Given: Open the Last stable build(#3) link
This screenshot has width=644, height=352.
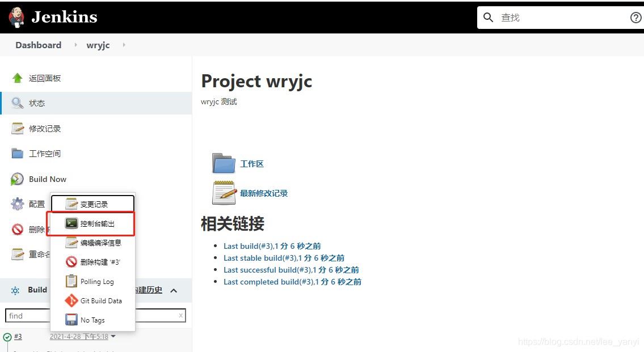Looking at the screenshot, I should (284, 258).
